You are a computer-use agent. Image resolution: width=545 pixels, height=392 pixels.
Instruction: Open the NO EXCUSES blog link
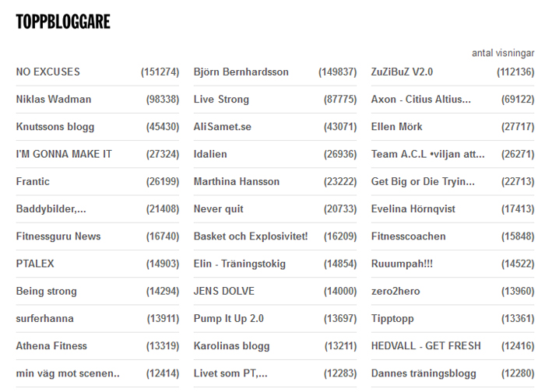point(47,72)
